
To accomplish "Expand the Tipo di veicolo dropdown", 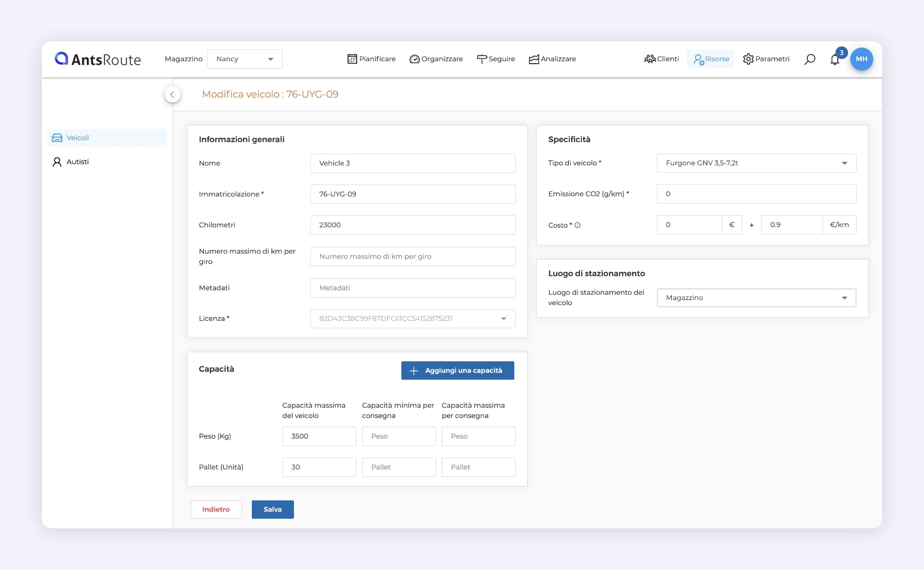I will pyautogui.click(x=756, y=163).
